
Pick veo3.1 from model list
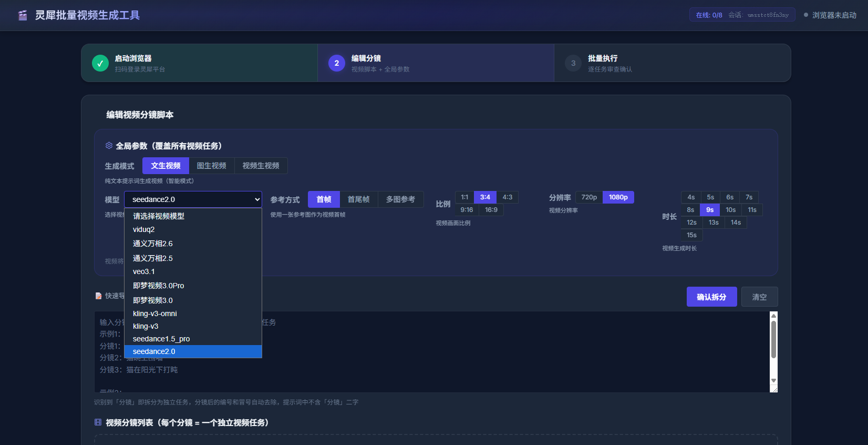[x=193, y=271]
